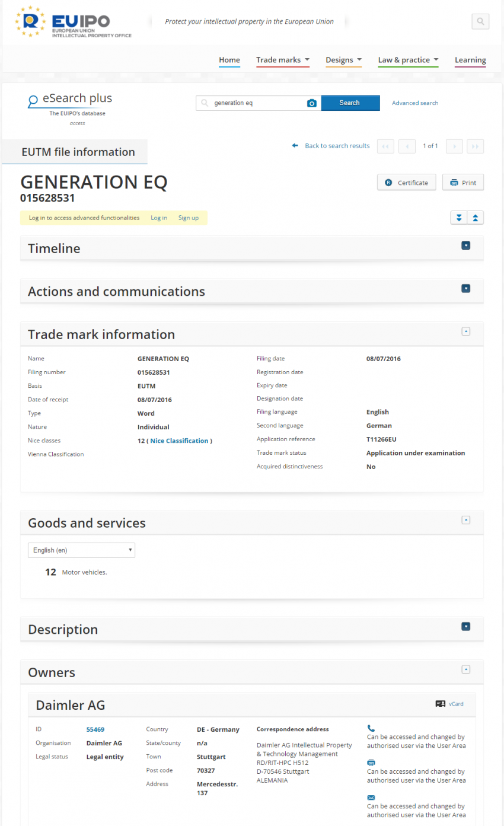Image resolution: width=504 pixels, height=826 pixels.
Task: Open owner ID 55469 link
Action: coord(95,729)
